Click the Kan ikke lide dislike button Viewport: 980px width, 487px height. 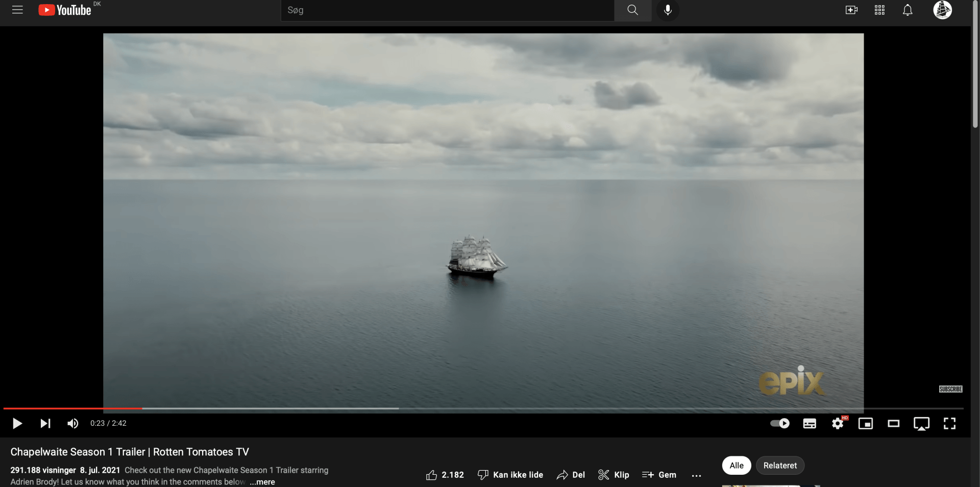pos(510,475)
